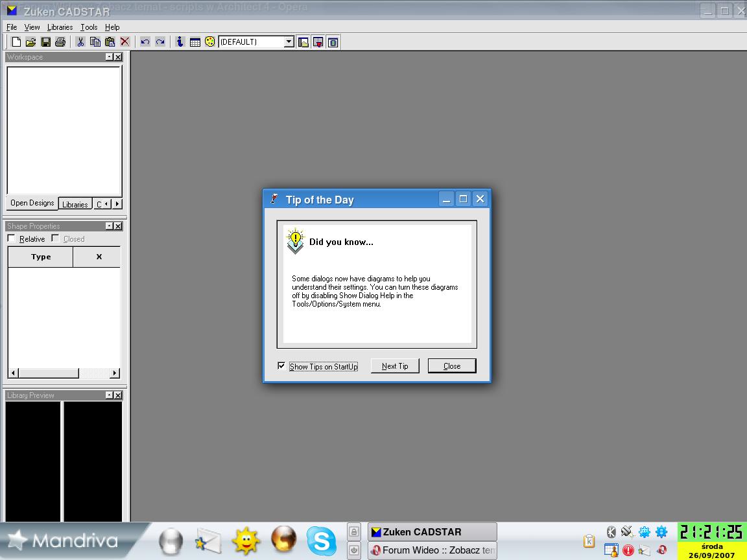This screenshot has width=747, height=560.
Task: Click the Type column header
Action: 41,257
